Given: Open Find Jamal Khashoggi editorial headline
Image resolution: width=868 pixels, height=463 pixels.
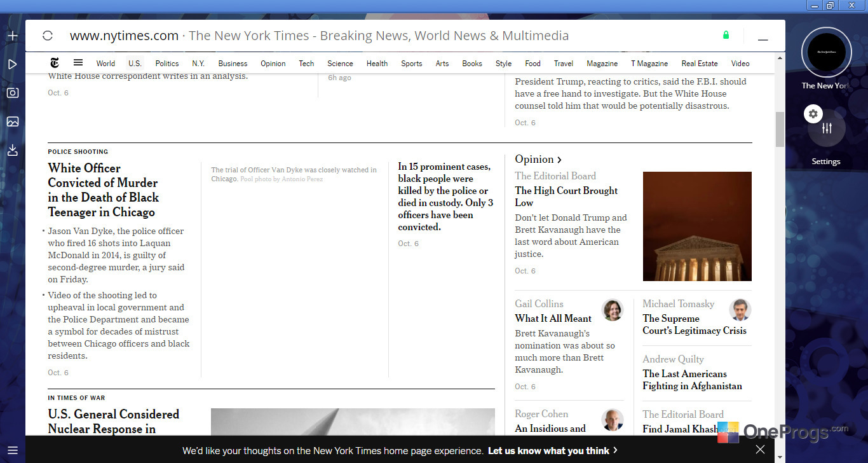Looking at the screenshot, I should click(x=680, y=429).
